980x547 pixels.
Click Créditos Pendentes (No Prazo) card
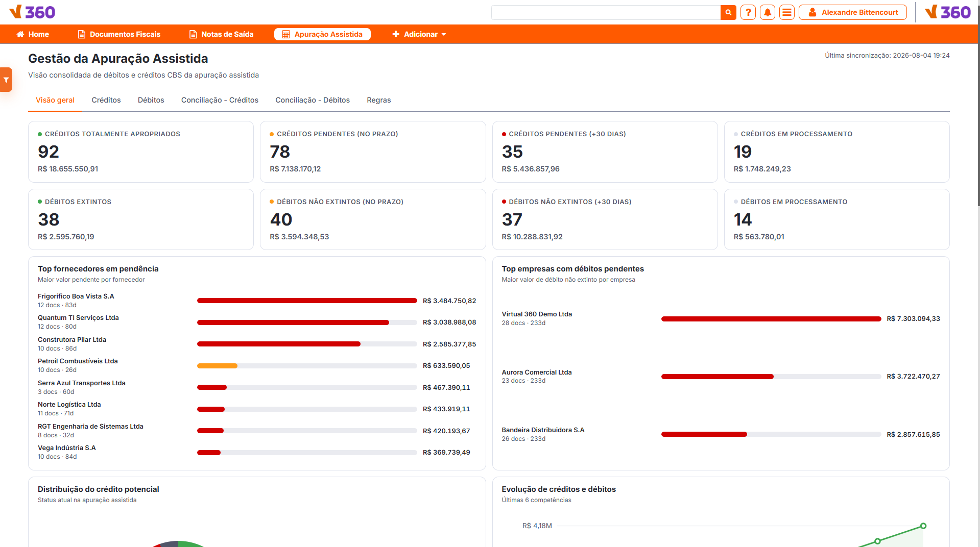click(373, 152)
